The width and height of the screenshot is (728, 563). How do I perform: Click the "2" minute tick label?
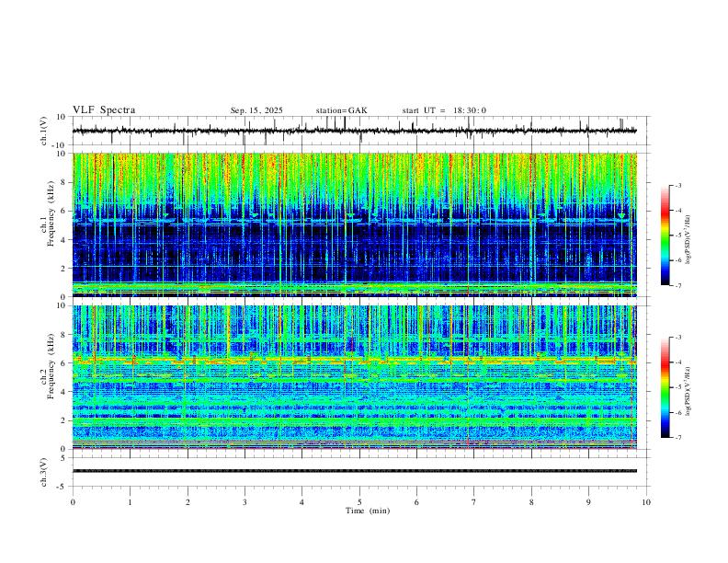[188, 502]
